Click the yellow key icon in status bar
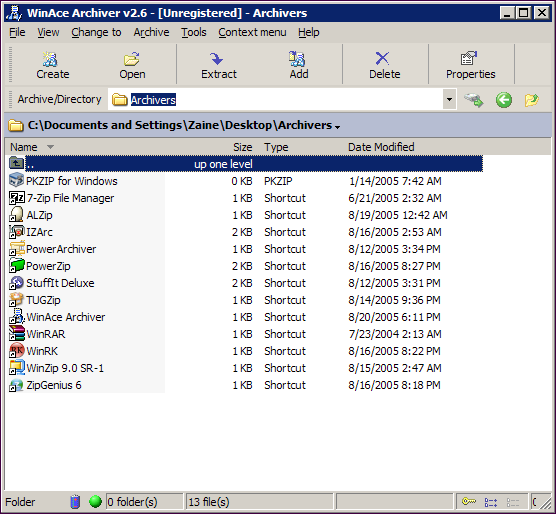Image resolution: width=556 pixels, height=514 pixels. pos(469,501)
